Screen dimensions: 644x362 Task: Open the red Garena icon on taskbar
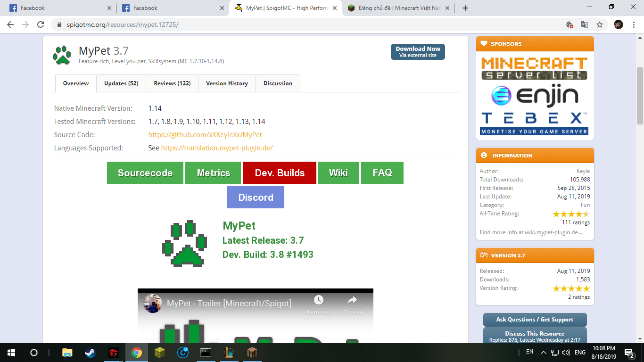[x=113, y=352]
